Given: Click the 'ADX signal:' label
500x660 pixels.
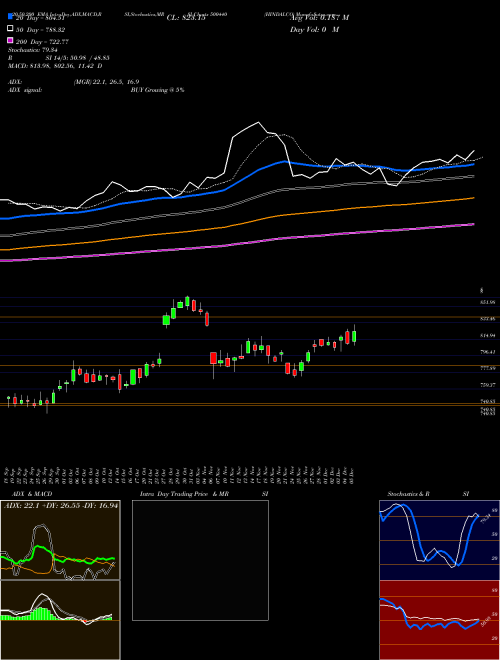Looking at the screenshot, I should (x=25, y=90).
